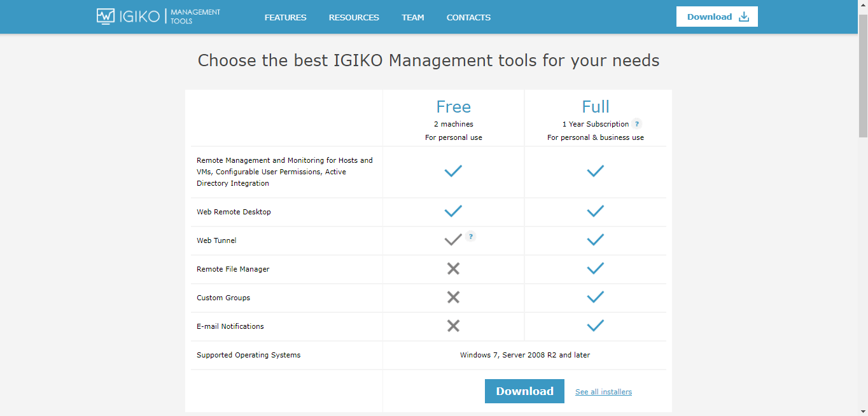This screenshot has height=416, width=868.
Task: Click "Windows 7, Server 2008 R2 and later"
Action: click(525, 355)
